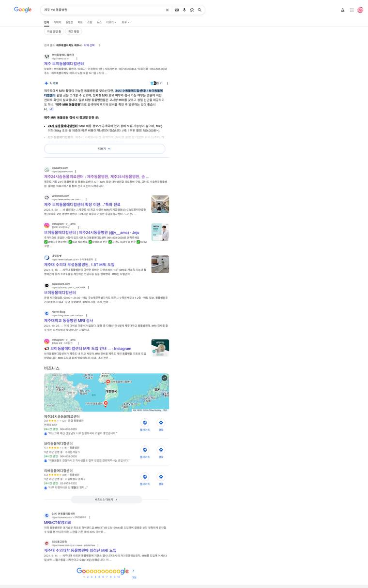Expand the 더보기 search tabs dropdown
This screenshot has height=588, width=368.
click(x=111, y=22)
